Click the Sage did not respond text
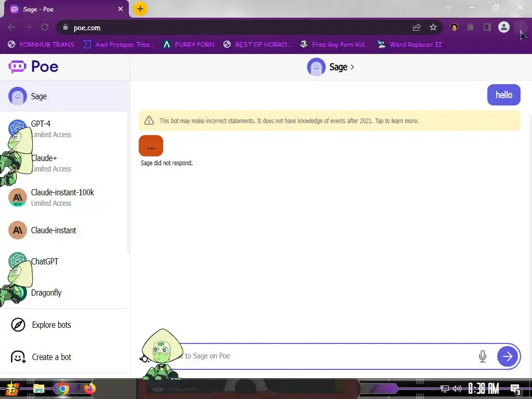Image resolution: width=532 pixels, height=399 pixels. (x=167, y=163)
